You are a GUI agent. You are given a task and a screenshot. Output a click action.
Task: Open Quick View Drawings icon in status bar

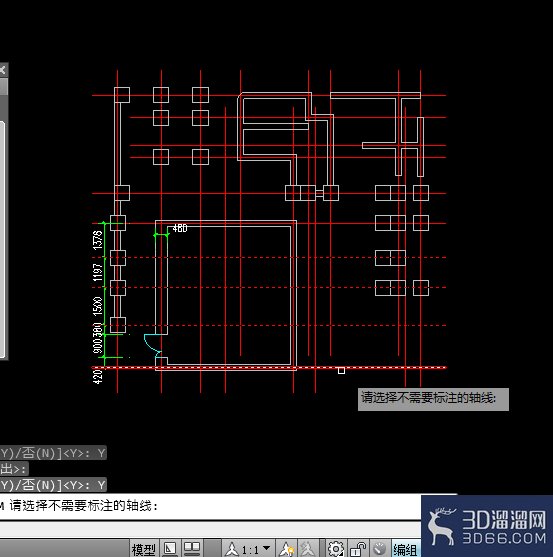coord(192,549)
